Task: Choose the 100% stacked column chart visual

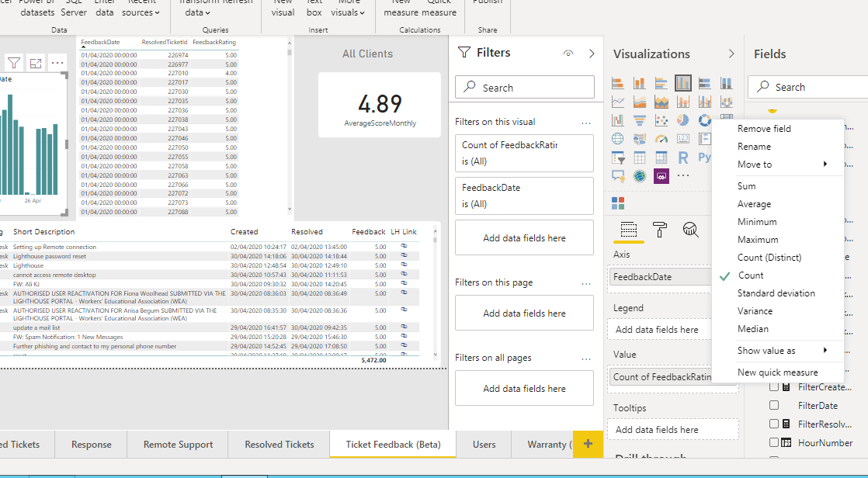Action: click(x=726, y=84)
